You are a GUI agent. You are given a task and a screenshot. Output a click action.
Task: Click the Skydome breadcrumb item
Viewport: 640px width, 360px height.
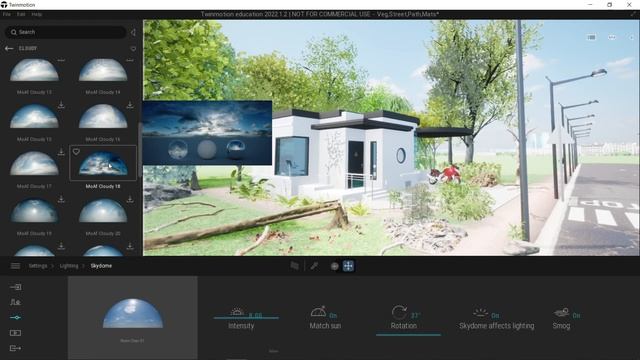[101, 266]
